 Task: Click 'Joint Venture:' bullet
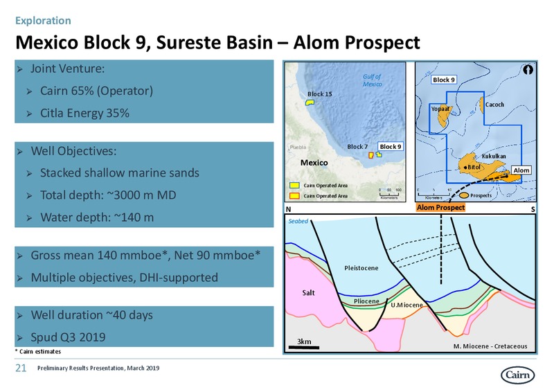pyautogui.click(x=67, y=69)
